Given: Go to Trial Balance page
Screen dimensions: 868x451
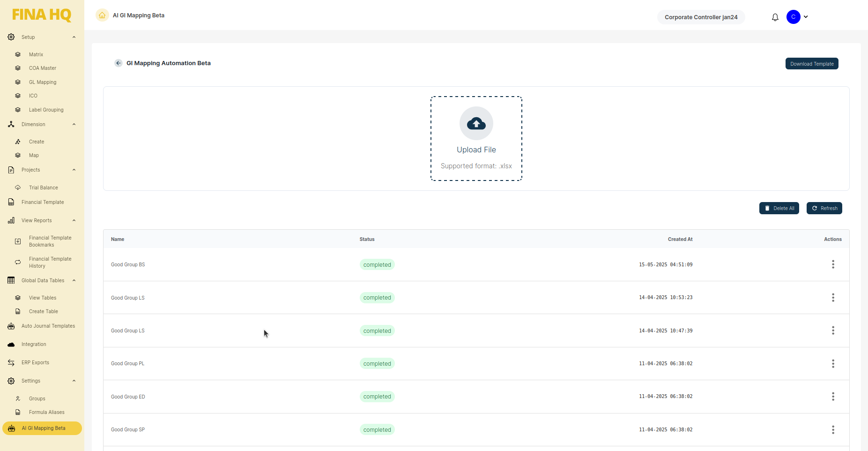Looking at the screenshot, I should 44,188.
